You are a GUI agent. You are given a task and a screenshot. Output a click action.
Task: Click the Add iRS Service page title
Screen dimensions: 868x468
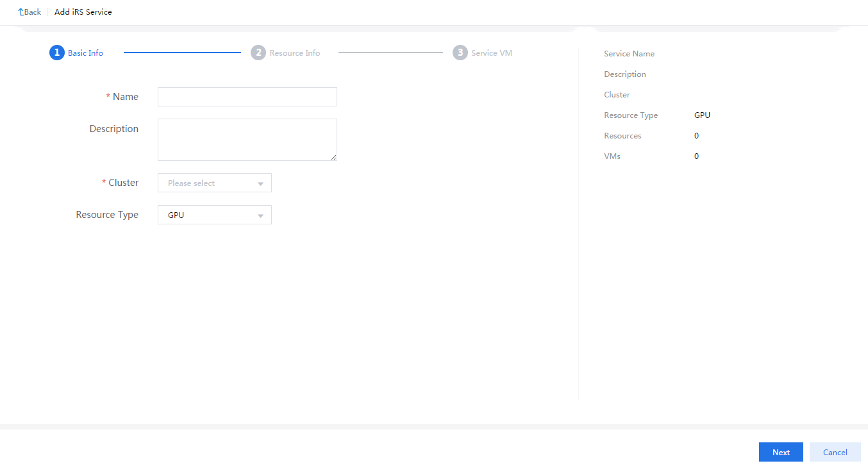pos(83,12)
